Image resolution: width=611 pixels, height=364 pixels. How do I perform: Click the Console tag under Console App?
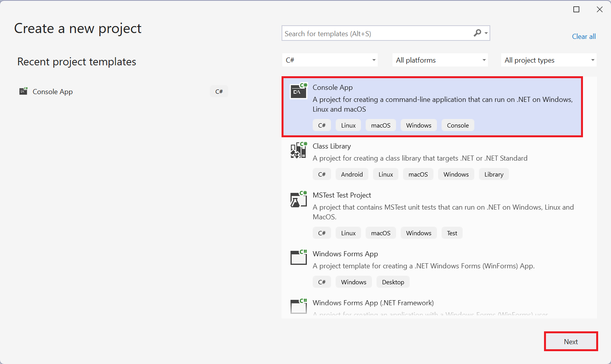458,125
